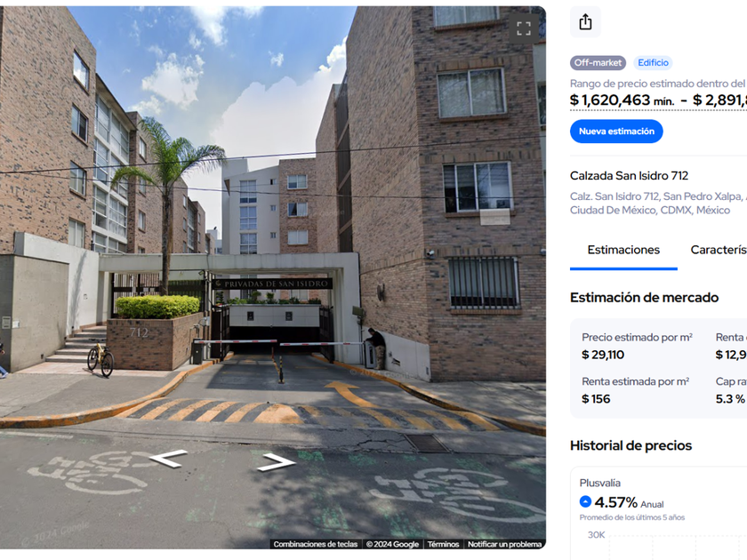Screen dimensions: 747x560
Task: Click Notificar un problema link
Action: click(x=504, y=544)
